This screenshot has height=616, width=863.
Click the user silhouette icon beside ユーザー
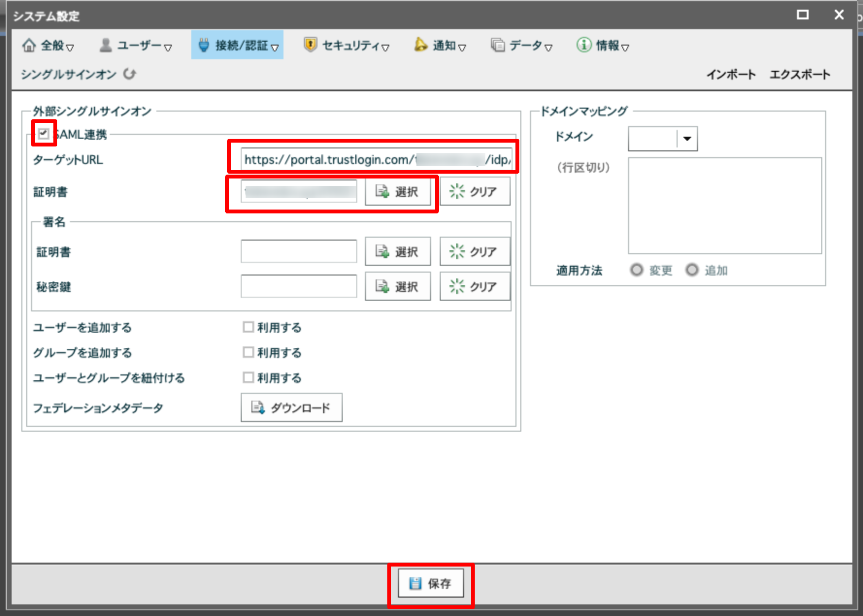pos(105,45)
